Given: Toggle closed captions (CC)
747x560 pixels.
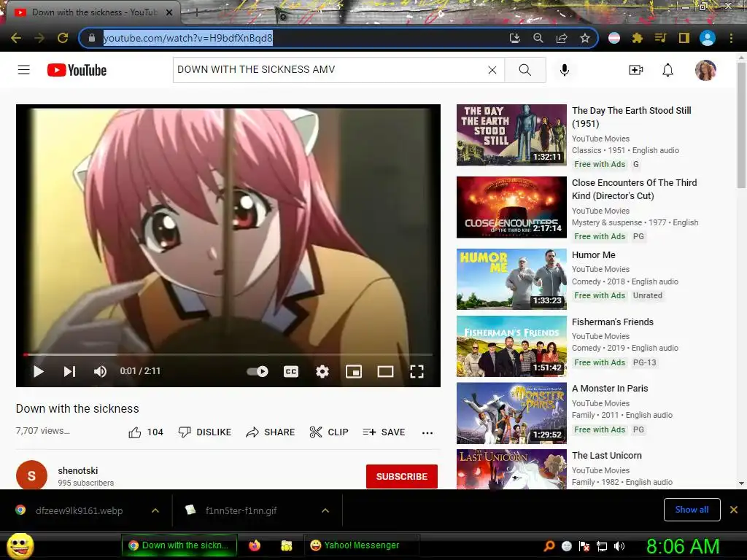Looking at the screenshot, I should (x=291, y=371).
